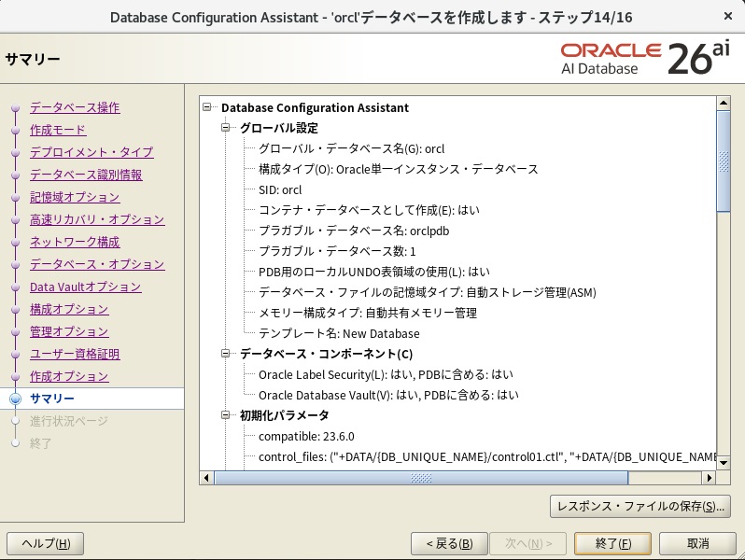Select プラガブル・データベース数: 1 row
Image resolution: width=745 pixels, height=560 pixels.
337,251
